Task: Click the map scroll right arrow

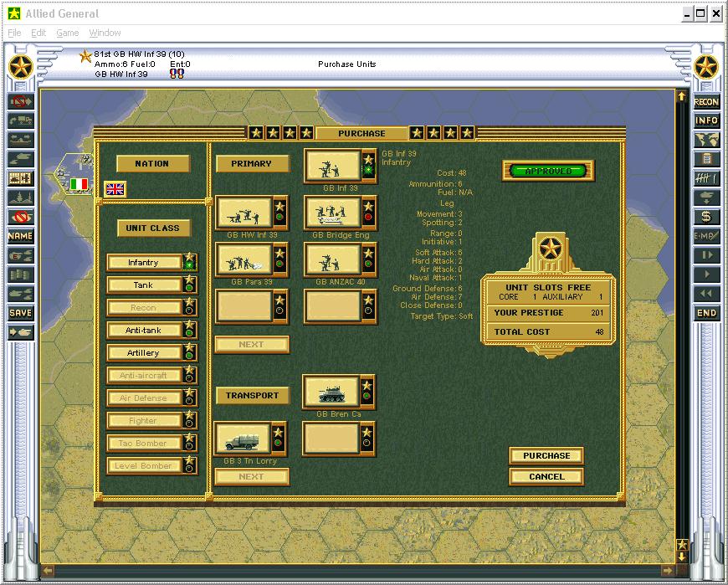Action: pyautogui.click(x=667, y=570)
